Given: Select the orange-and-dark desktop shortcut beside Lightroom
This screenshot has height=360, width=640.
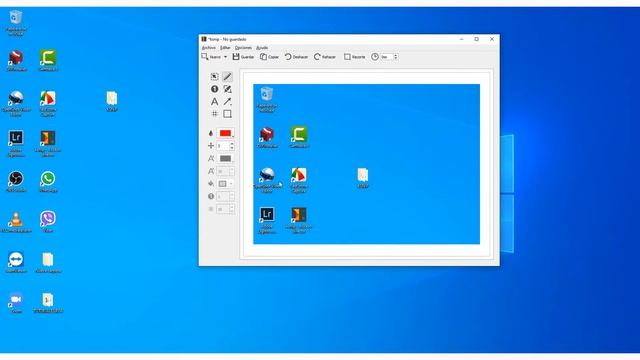Looking at the screenshot, I should click(x=48, y=143).
